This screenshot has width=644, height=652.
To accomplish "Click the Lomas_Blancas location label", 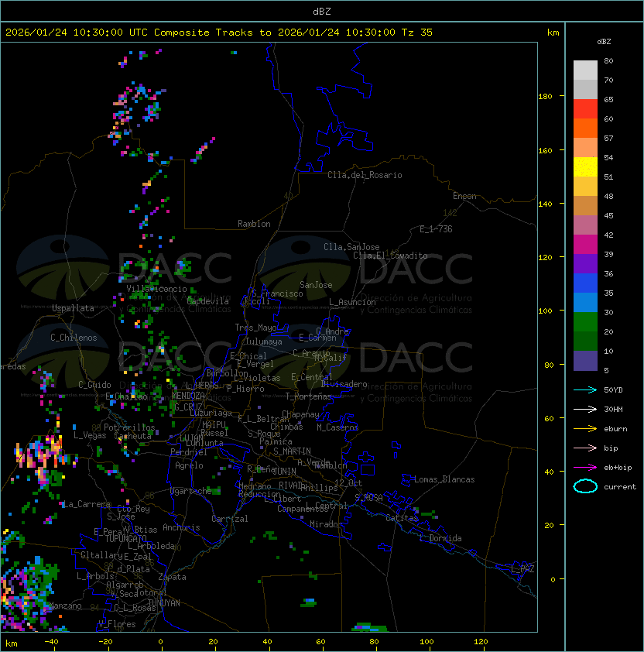I will tap(444, 479).
